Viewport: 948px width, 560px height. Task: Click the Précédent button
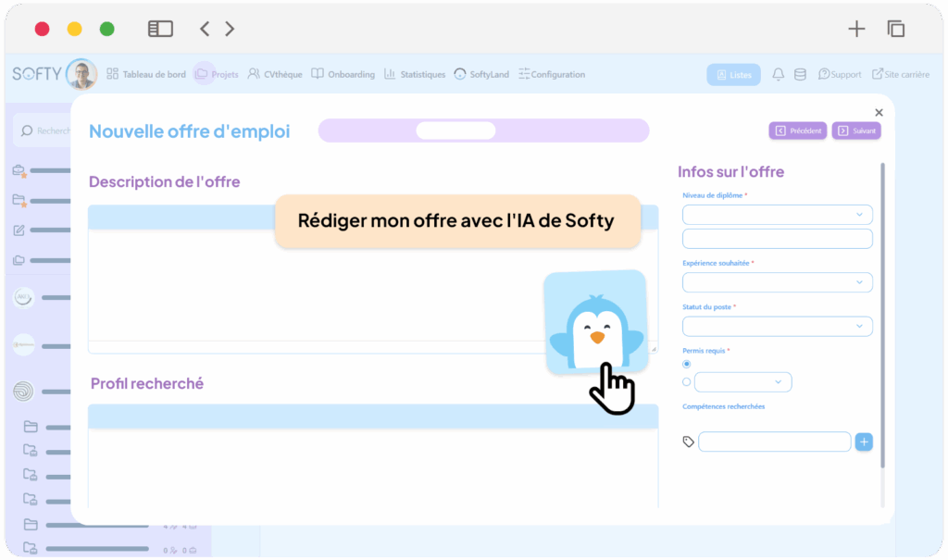(797, 131)
